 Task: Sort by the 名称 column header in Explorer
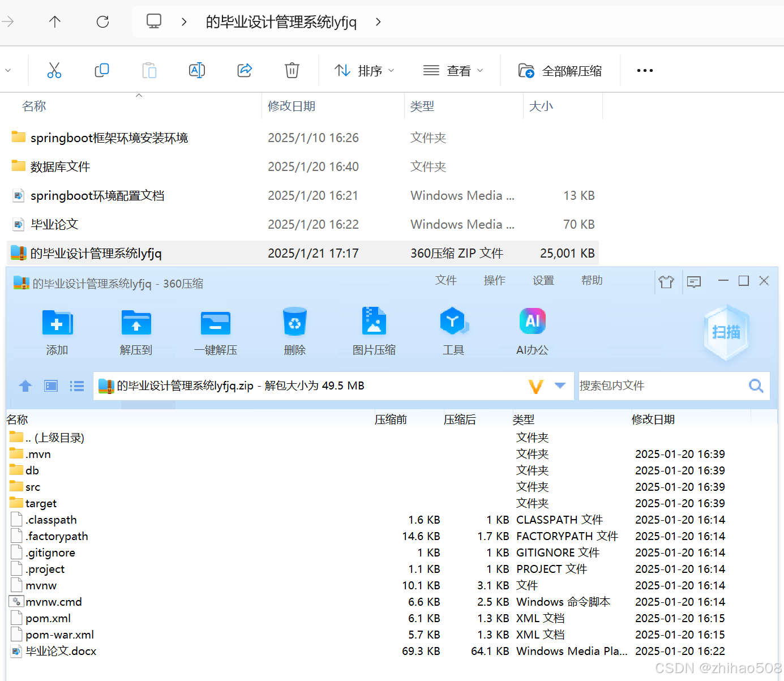pos(34,106)
